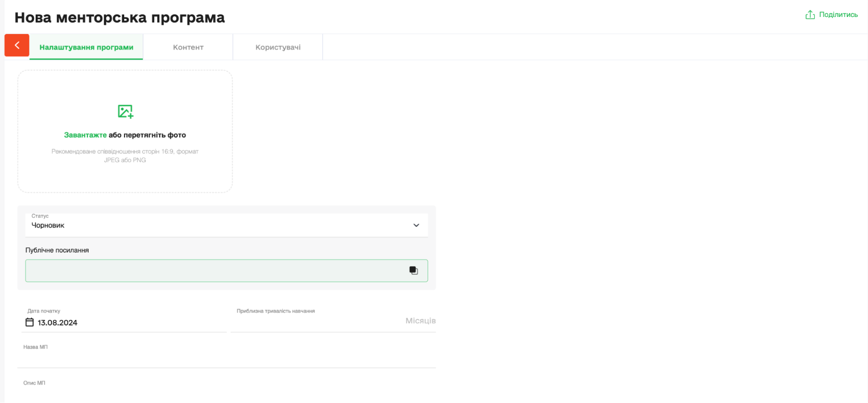Select the Налаштування програми tab
868x403 pixels.
86,47
